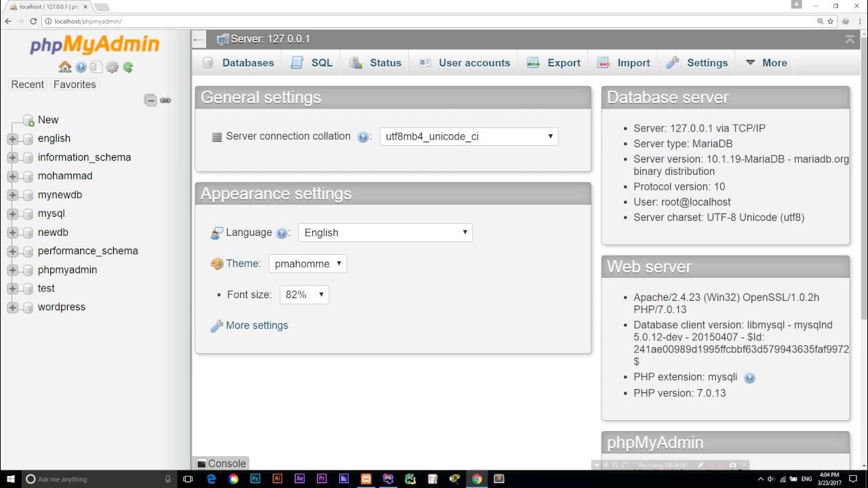The width and height of the screenshot is (868, 488).
Task: Select the mohammad database name
Action: [65, 176]
